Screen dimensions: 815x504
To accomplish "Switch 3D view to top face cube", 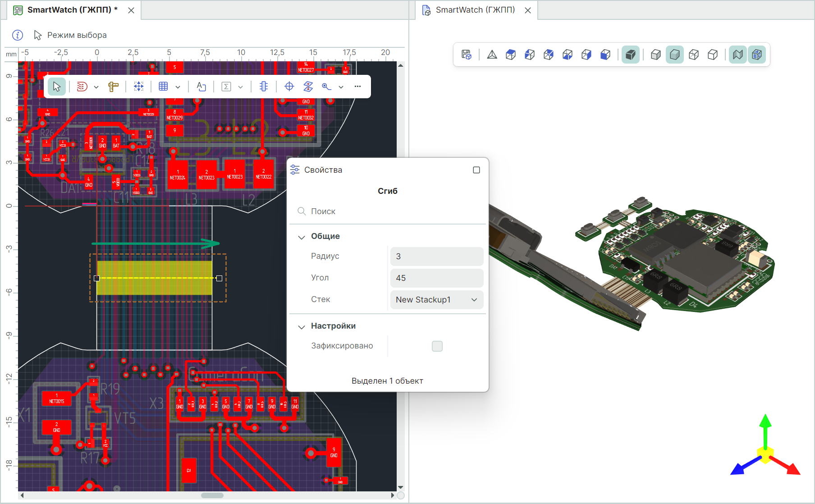I will tap(511, 55).
